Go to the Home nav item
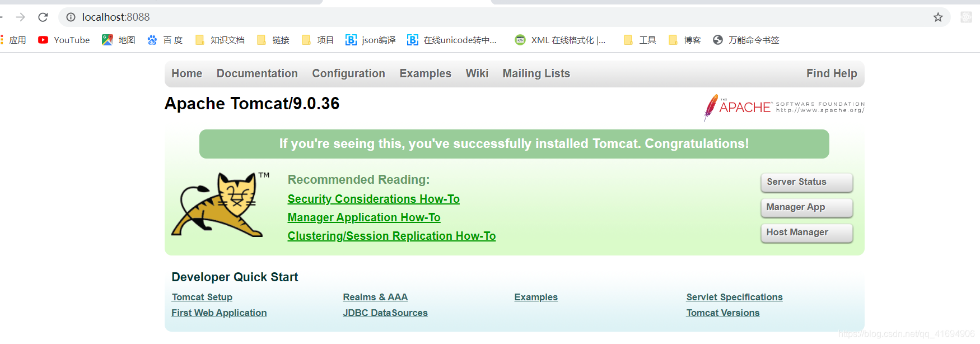The width and height of the screenshot is (980, 344). pyautogui.click(x=187, y=73)
